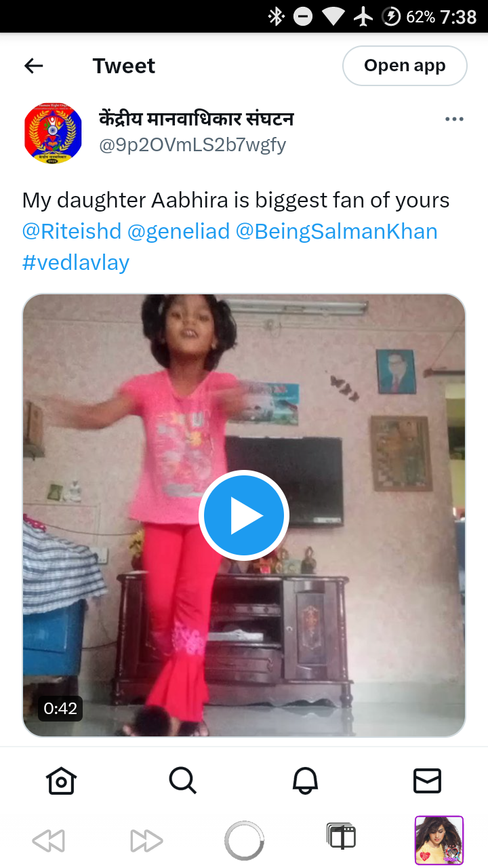Open the Messages envelope icon
The height and width of the screenshot is (868, 488).
pos(427,781)
